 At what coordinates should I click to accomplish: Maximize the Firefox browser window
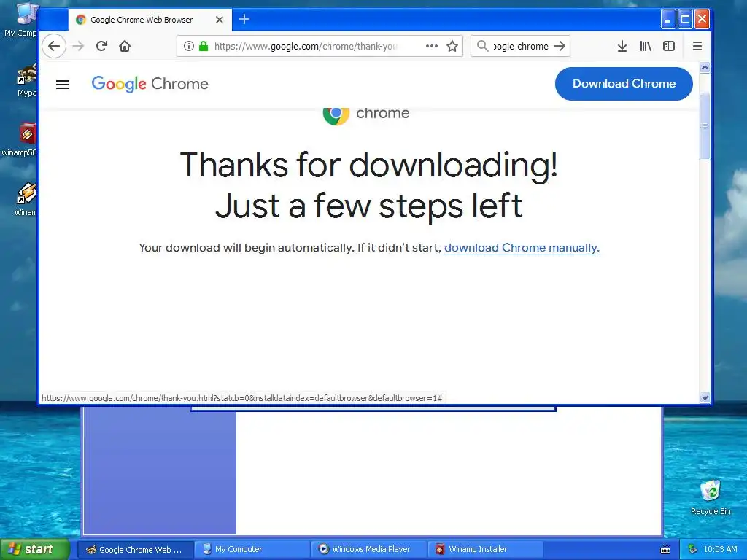(x=685, y=20)
